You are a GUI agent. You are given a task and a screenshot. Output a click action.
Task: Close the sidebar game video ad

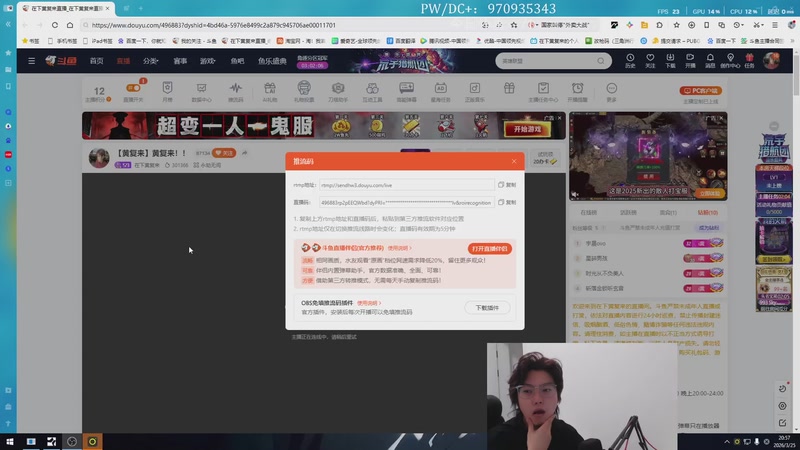(721, 118)
